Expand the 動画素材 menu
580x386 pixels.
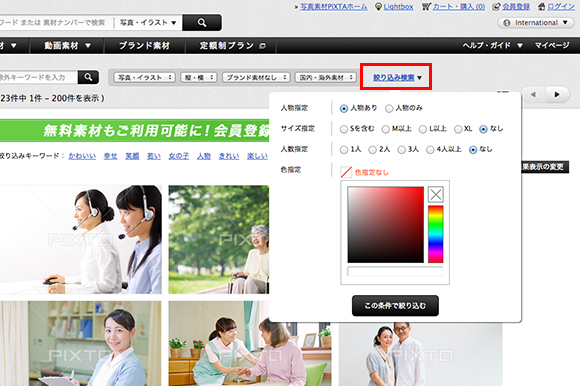[x=67, y=45]
